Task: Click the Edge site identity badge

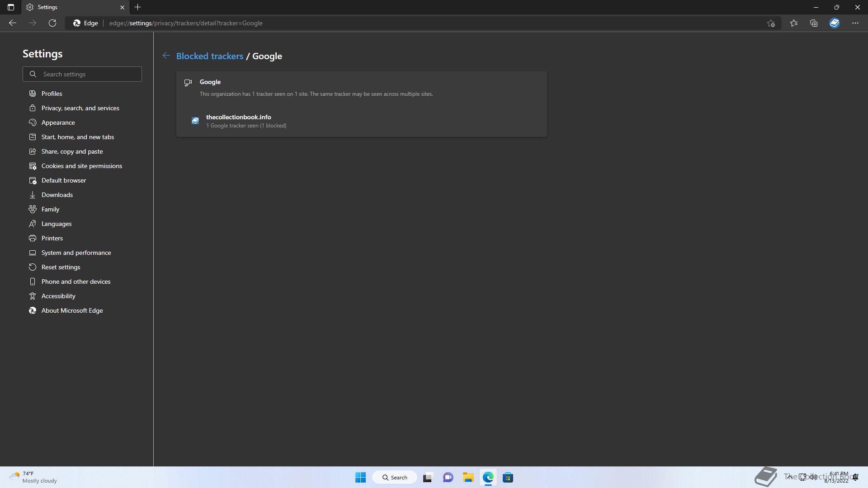Action: (x=85, y=23)
